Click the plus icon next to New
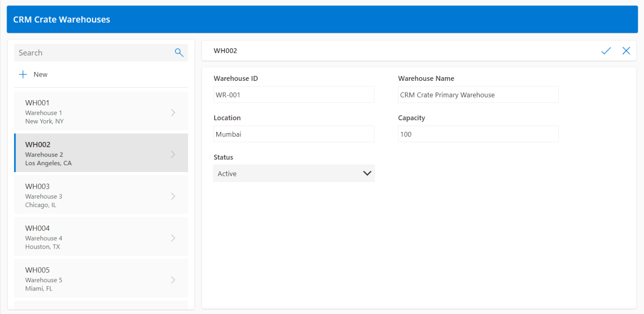644x314 pixels. (23, 74)
